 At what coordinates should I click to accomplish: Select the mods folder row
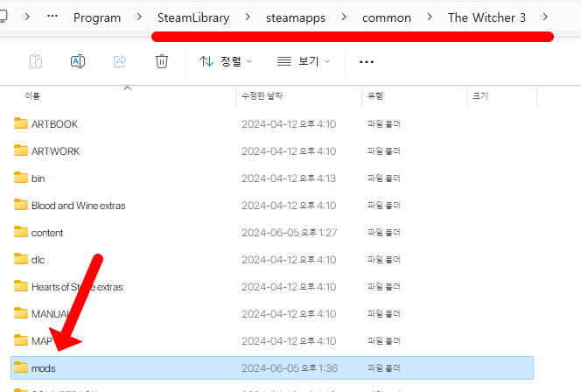[43, 368]
